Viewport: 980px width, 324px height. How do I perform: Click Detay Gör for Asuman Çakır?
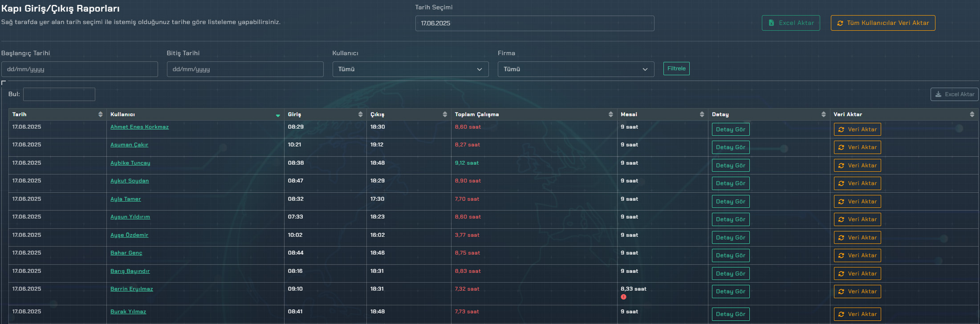click(x=730, y=147)
